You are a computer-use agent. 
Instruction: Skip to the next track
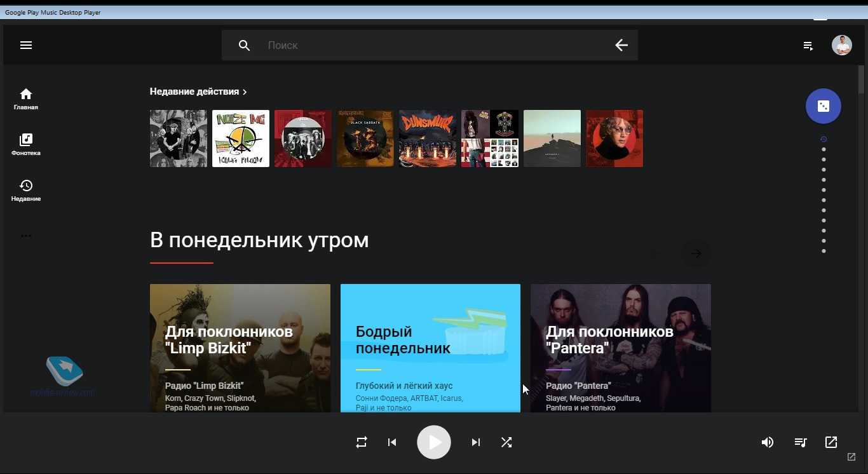476,442
